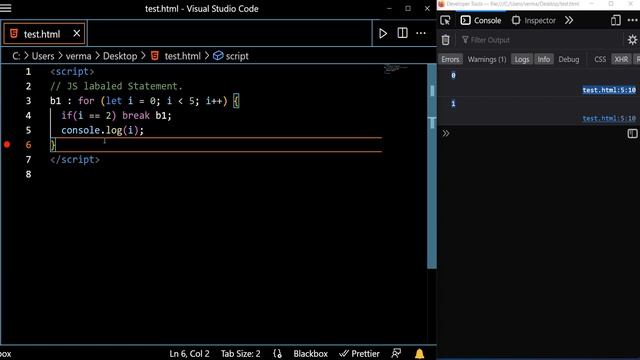Click Blackbox in the status bar
Viewport: 640px width, 360px height.
(x=310, y=353)
